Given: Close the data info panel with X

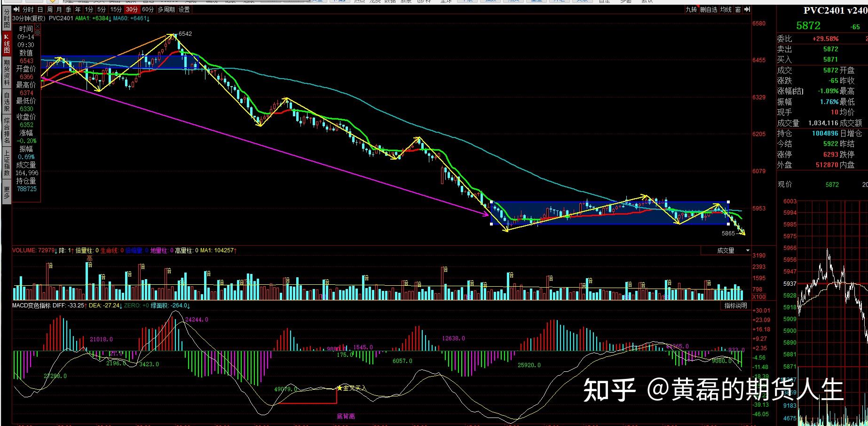Looking at the screenshot, I should tap(38, 26).
